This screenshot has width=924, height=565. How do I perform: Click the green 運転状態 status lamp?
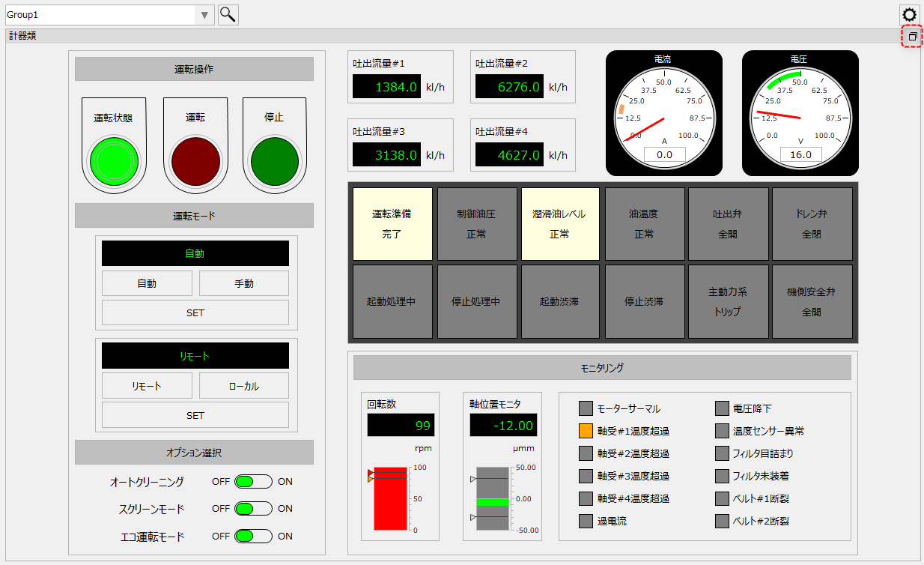pos(113,158)
